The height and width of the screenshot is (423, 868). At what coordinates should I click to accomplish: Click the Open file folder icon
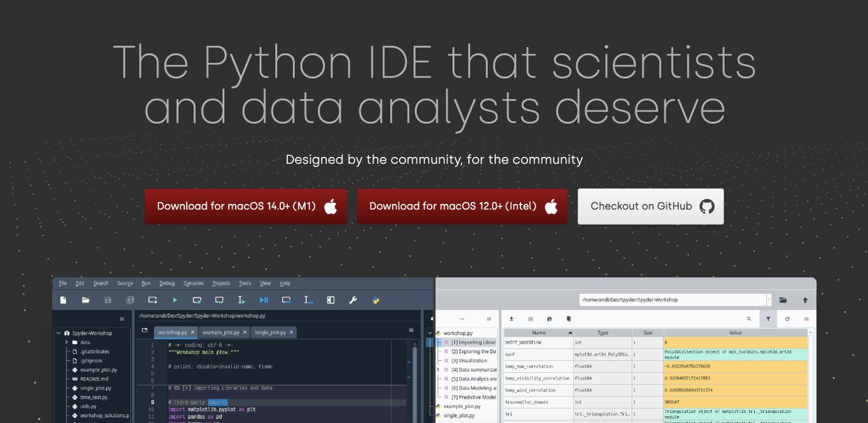coord(85,300)
